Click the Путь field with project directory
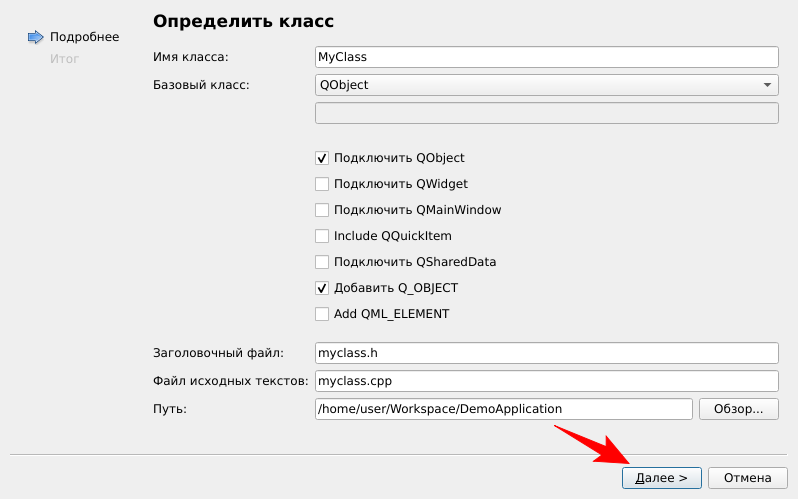The width and height of the screenshot is (798, 499). pos(503,409)
